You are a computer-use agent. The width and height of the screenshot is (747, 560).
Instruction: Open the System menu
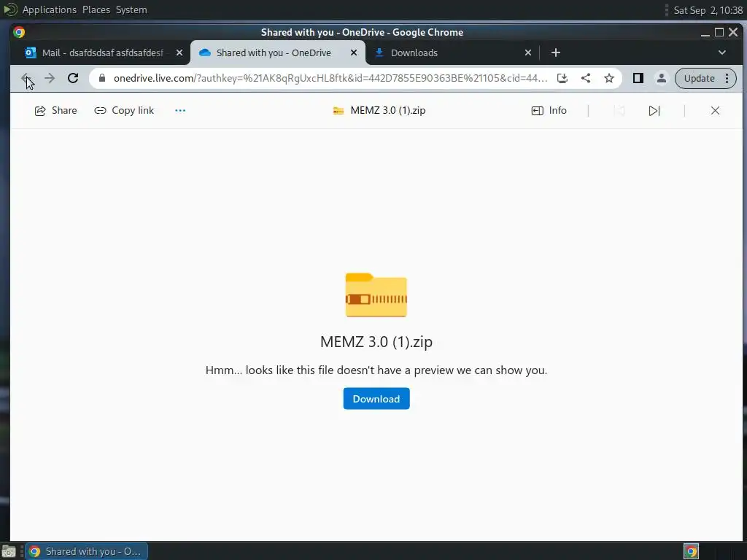(x=131, y=9)
